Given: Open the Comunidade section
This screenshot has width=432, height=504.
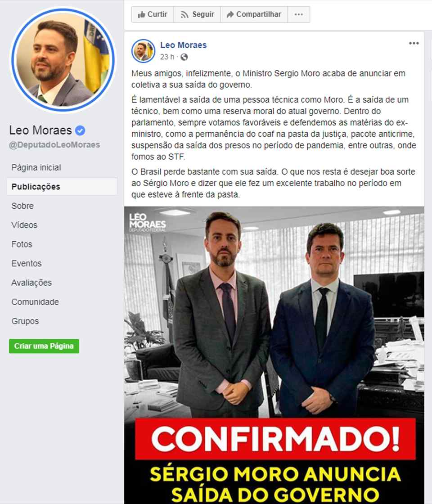Looking at the screenshot, I should tap(35, 302).
